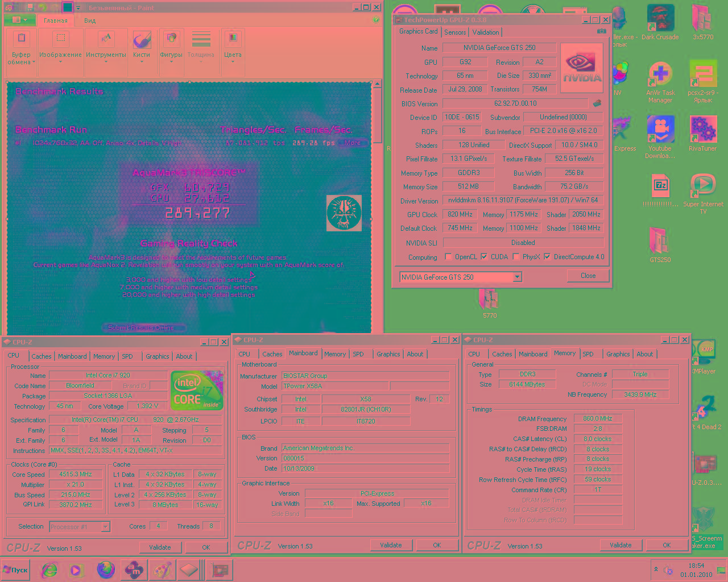Open the GTS250 desktop folder
This screenshot has height=582, width=728.
click(x=660, y=244)
